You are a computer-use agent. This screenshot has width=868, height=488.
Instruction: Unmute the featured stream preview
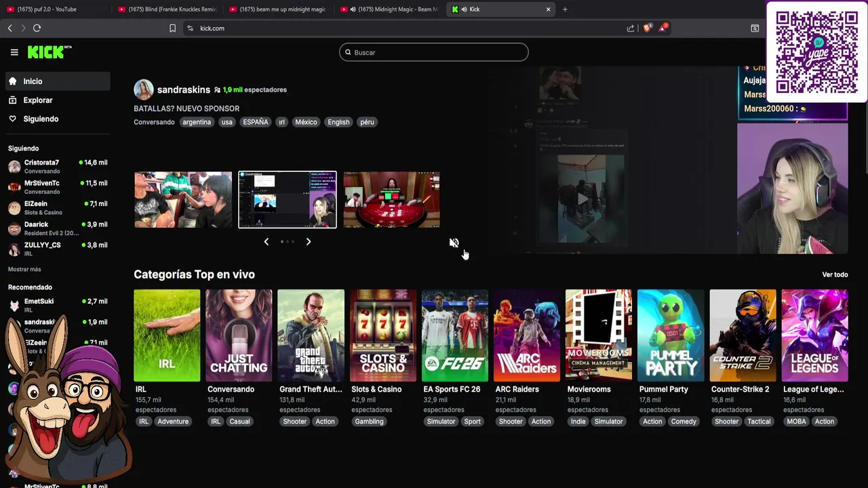point(454,243)
